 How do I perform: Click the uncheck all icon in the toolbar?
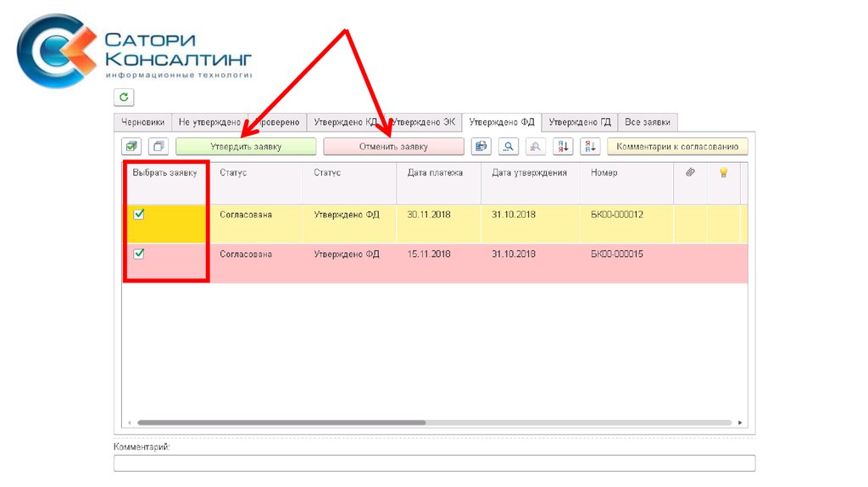[159, 147]
